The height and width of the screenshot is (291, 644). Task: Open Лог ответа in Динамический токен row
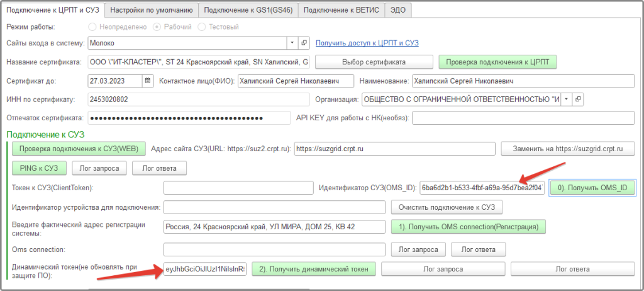573,269
